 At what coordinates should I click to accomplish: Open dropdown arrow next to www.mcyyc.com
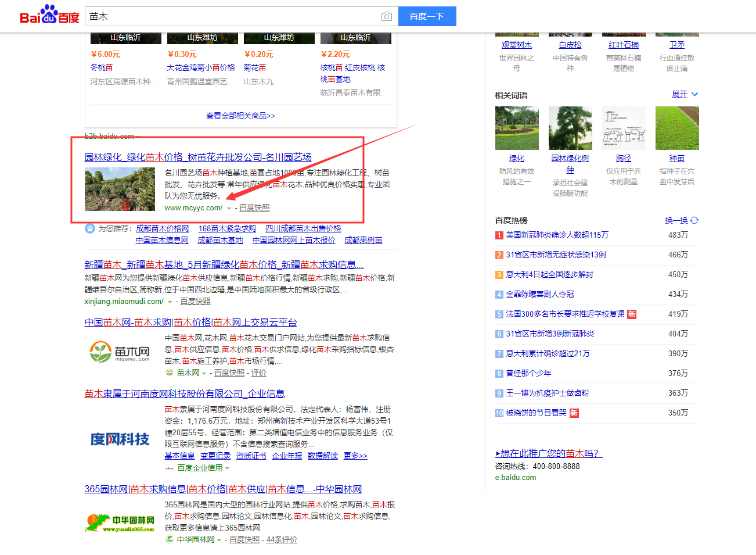[229, 208]
